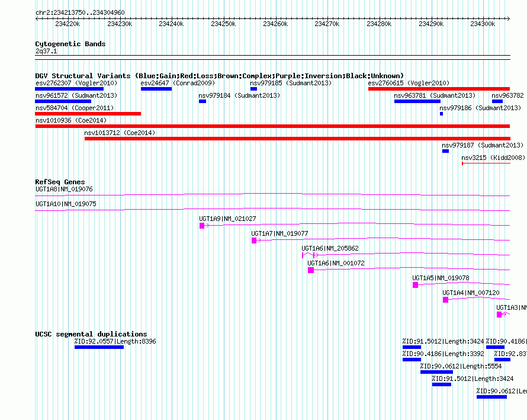Open the nsv3215 (Kidd2008) thin red line
527x420 pixels.
click(x=486, y=163)
